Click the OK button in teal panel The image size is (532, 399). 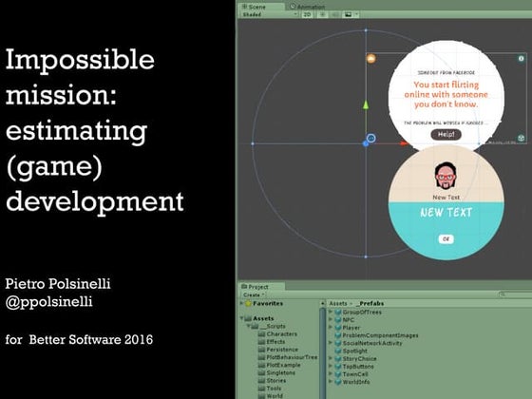tap(446, 238)
